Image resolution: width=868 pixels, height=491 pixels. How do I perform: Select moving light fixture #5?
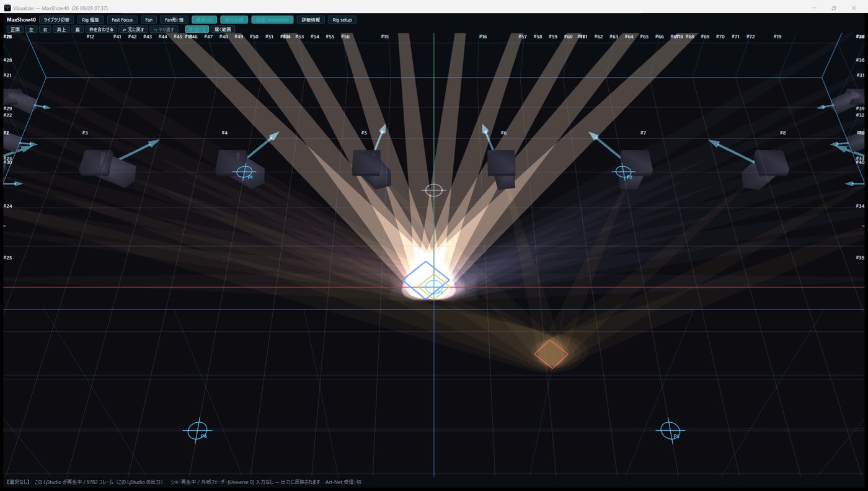371,167
